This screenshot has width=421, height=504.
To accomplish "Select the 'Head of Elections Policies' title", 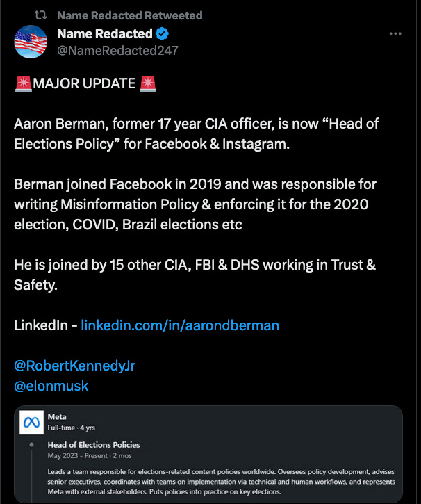I will pos(94,445).
